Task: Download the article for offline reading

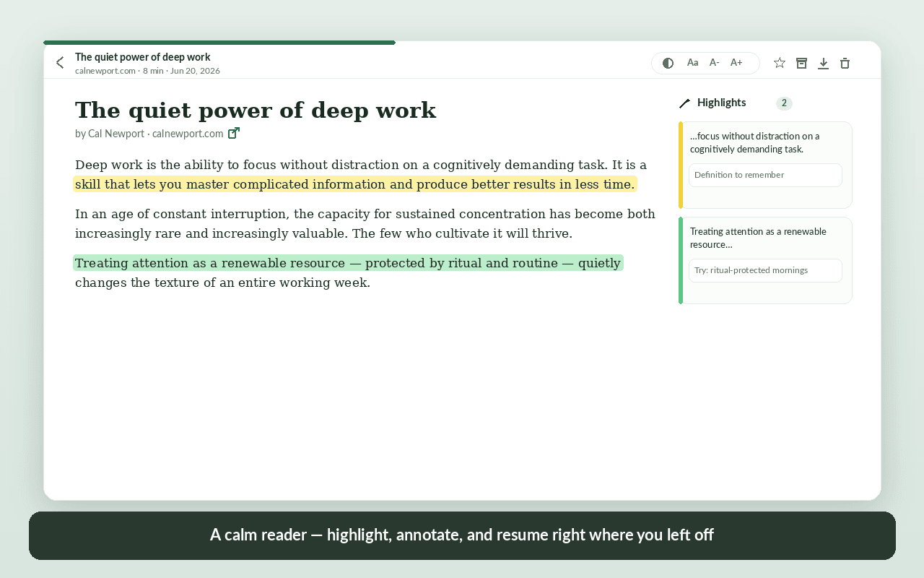Action: tap(823, 63)
